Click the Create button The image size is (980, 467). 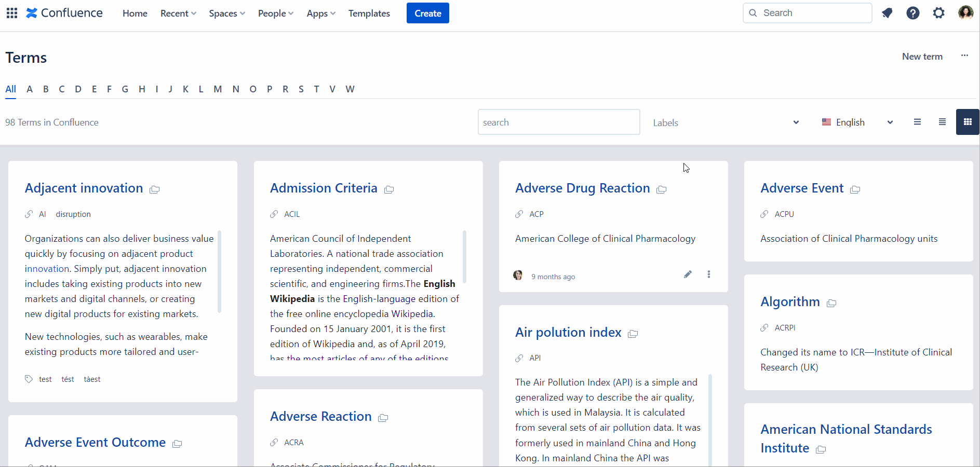tap(427, 13)
